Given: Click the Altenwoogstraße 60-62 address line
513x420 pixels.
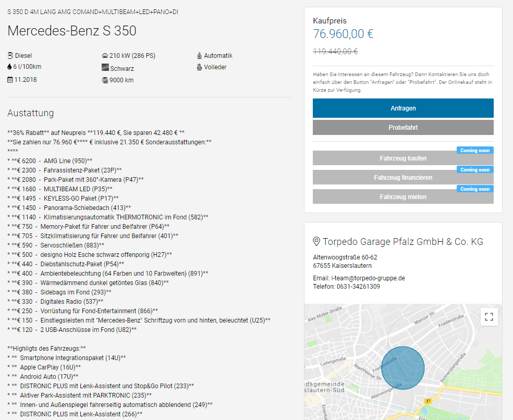Looking at the screenshot, I should tap(345, 257).
